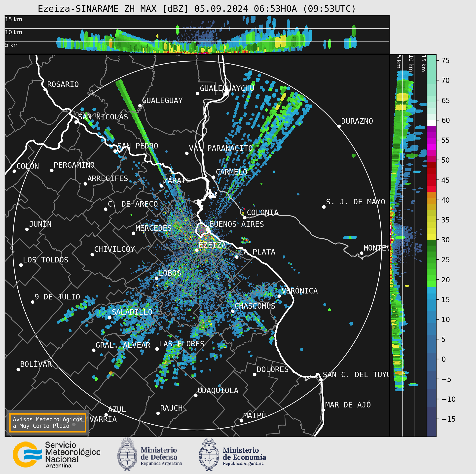Click the VERÓNICA label

coord(300,291)
